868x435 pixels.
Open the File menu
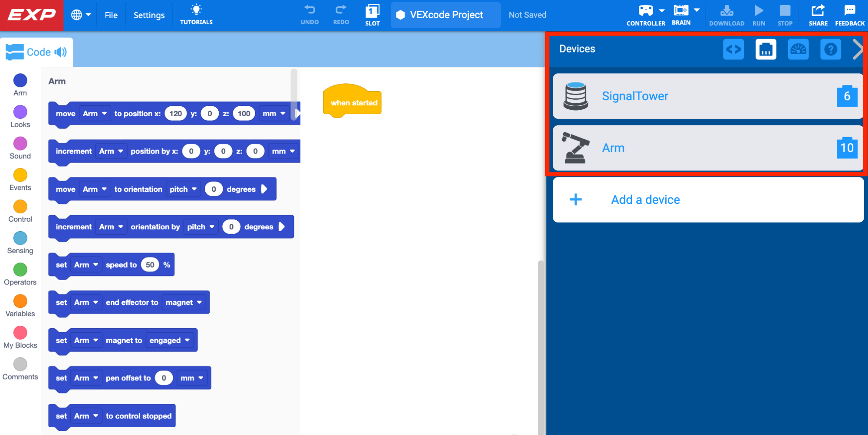[111, 15]
